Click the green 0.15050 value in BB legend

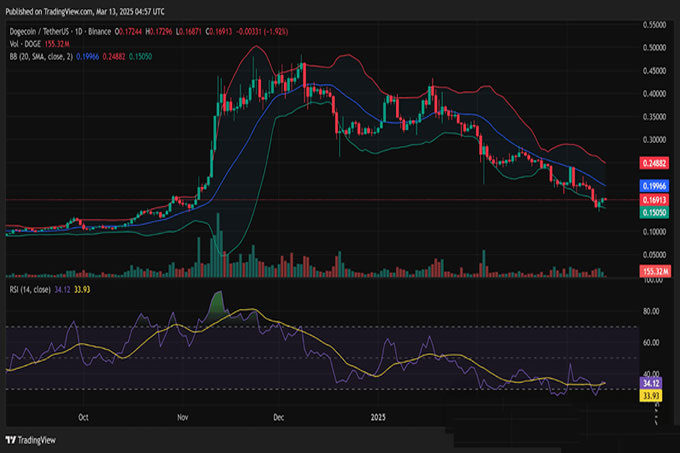(x=141, y=57)
